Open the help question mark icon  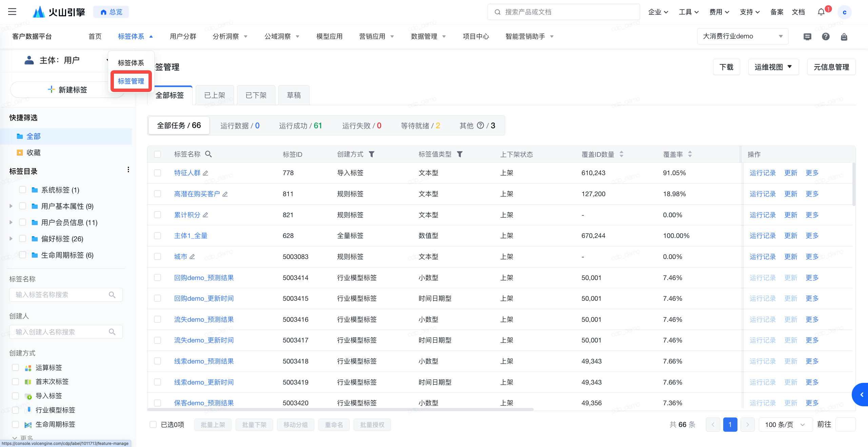click(826, 37)
